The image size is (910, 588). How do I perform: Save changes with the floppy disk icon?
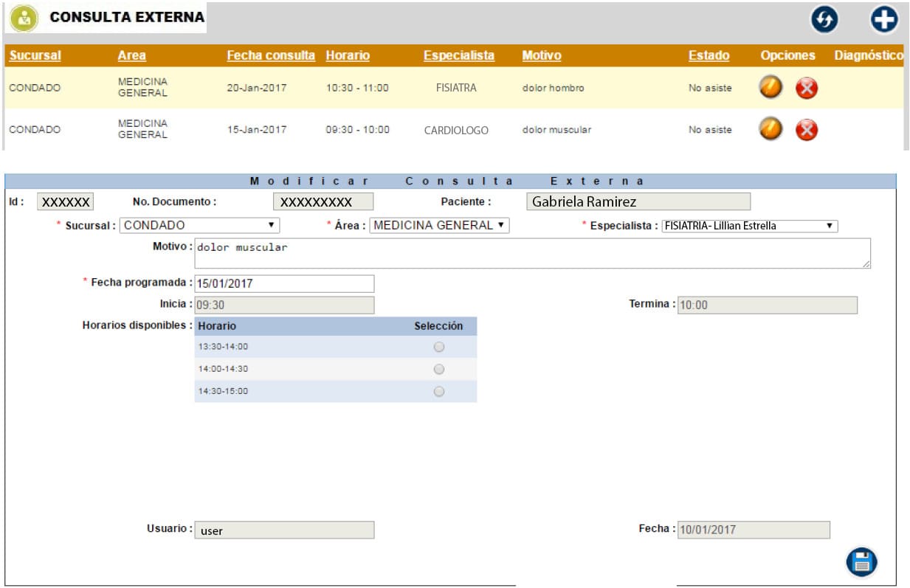[861, 561]
